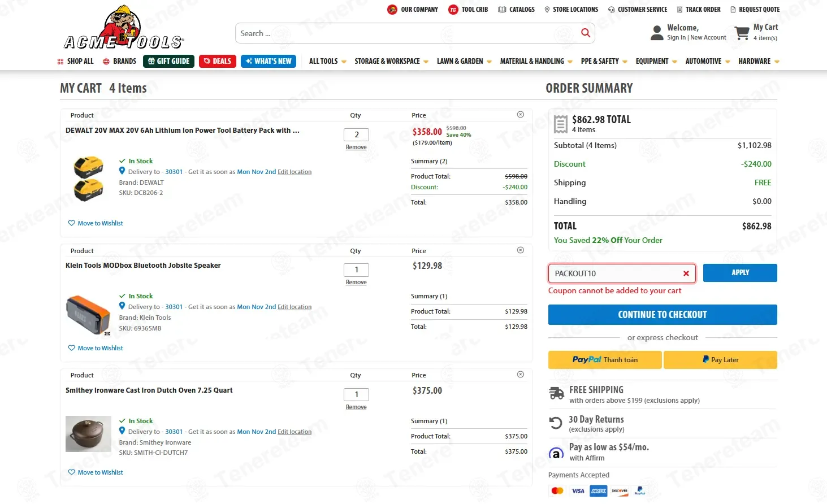Open the Shop All menu

coord(76,61)
